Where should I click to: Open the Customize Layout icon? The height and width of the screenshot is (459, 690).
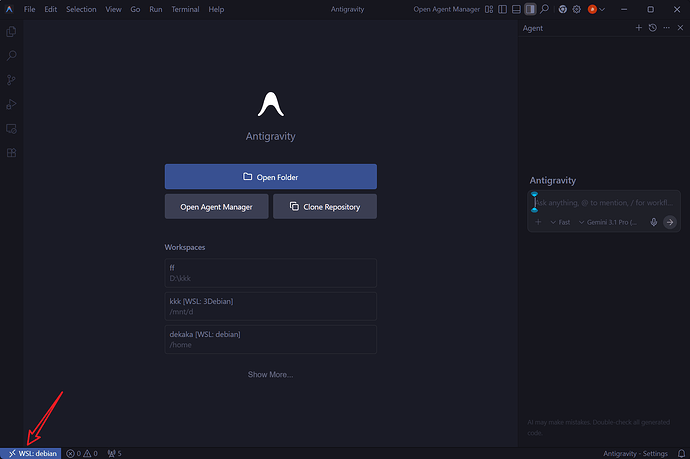pyautogui.click(x=489, y=9)
